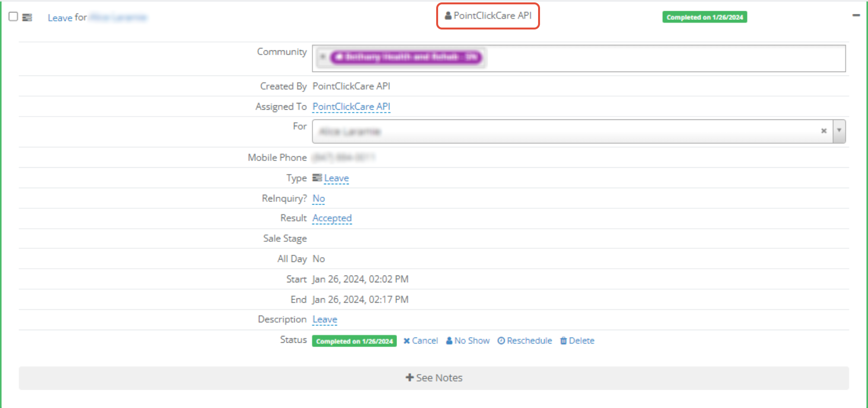Click the Start date Jan 26, 2024, 02:02 PM
The image size is (868, 408).
(x=360, y=279)
